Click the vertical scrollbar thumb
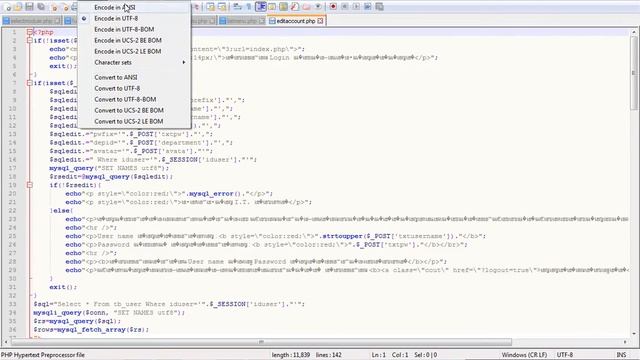This screenshot has width=640, height=360. click(633, 73)
